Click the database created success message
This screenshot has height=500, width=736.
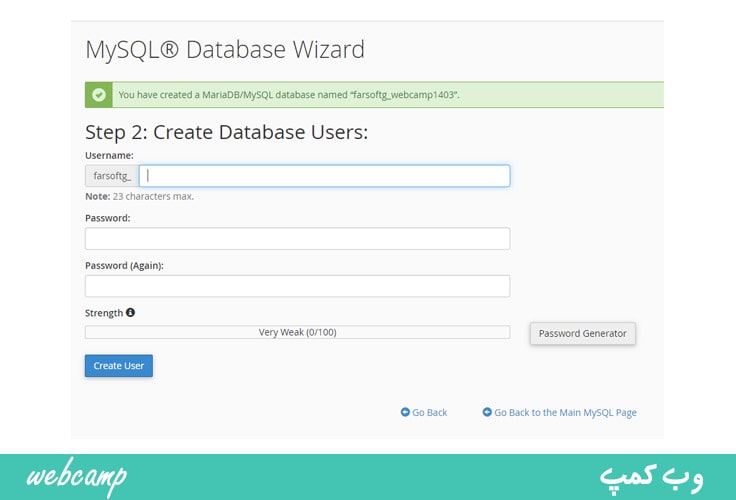(289, 95)
